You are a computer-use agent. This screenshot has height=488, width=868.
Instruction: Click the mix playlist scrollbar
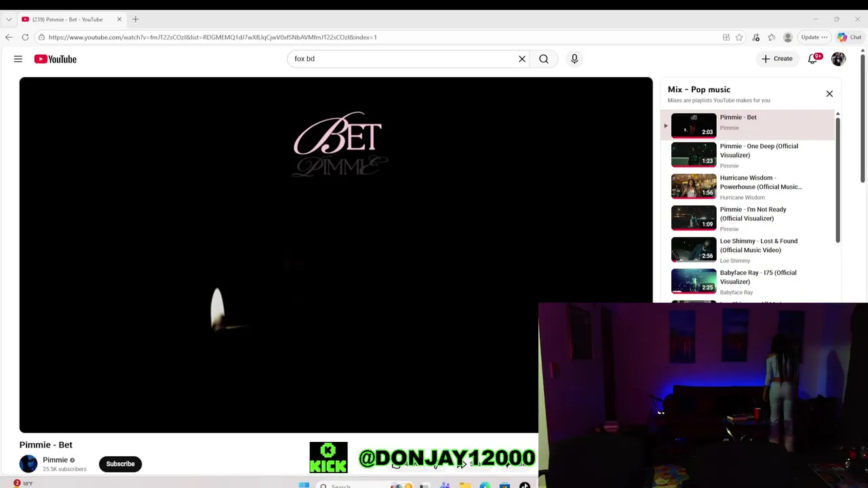pos(838,180)
